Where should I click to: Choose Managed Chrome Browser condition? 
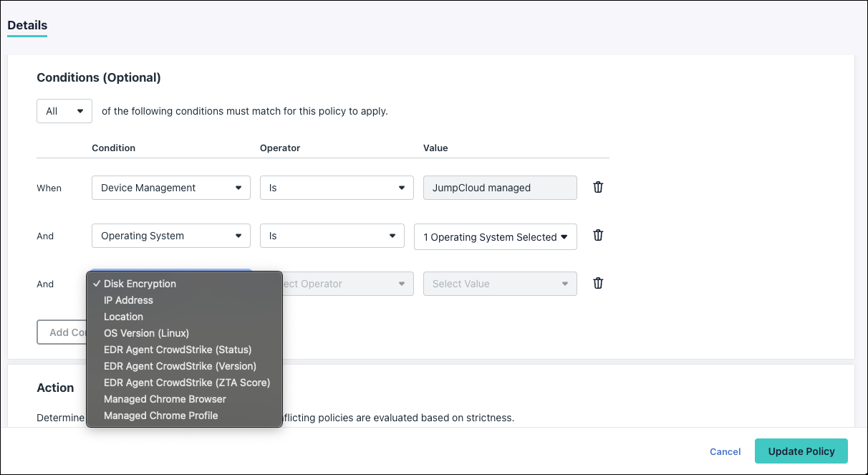click(165, 398)
